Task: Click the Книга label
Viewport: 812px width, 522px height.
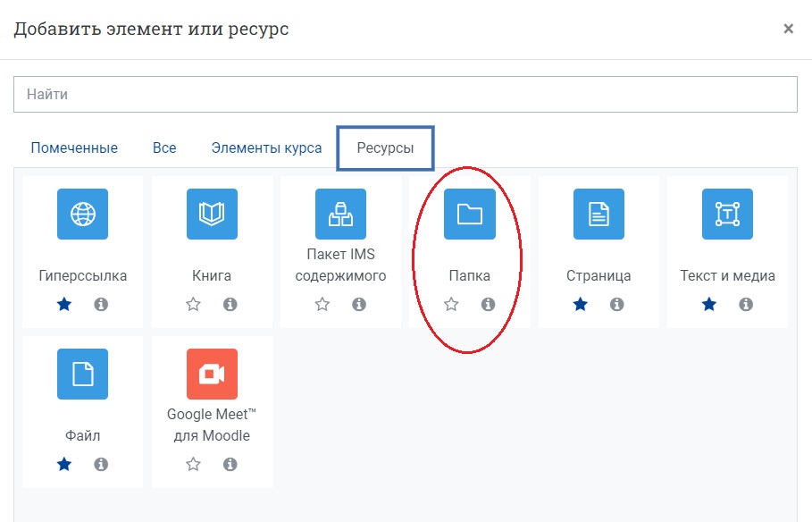Action: (212, 276)
